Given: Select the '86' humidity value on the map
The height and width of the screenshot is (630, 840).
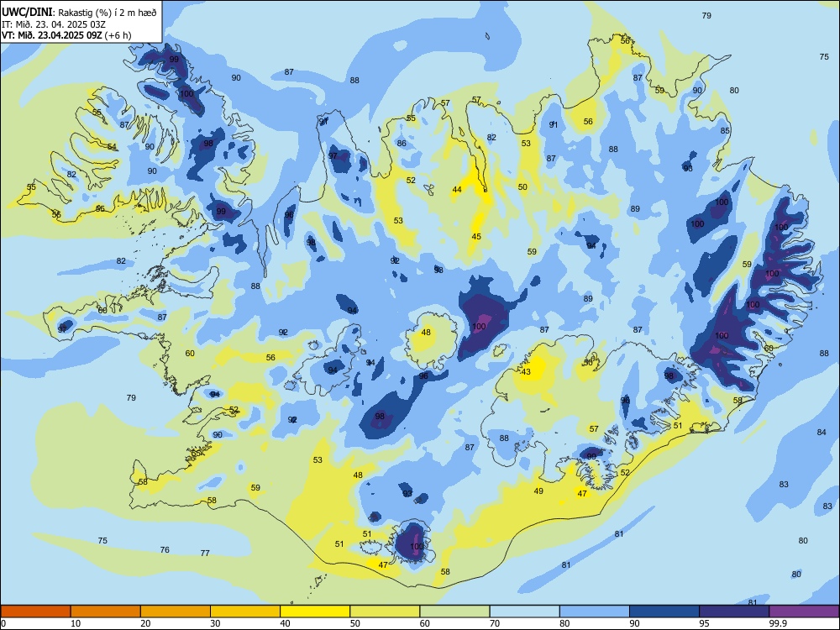Looking at the screenshot, I should coord(402,143).
